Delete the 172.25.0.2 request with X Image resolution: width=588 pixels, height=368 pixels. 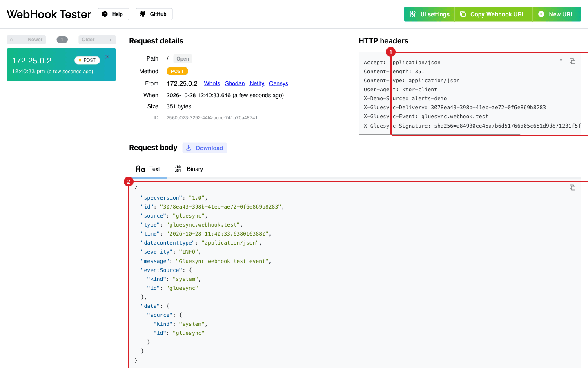pos(107,57)
